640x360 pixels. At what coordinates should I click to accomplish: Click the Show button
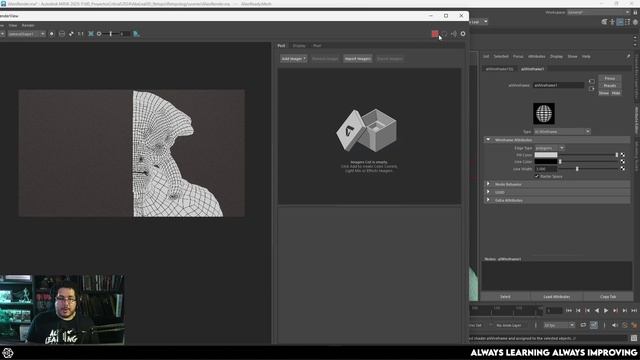point(604,93)
